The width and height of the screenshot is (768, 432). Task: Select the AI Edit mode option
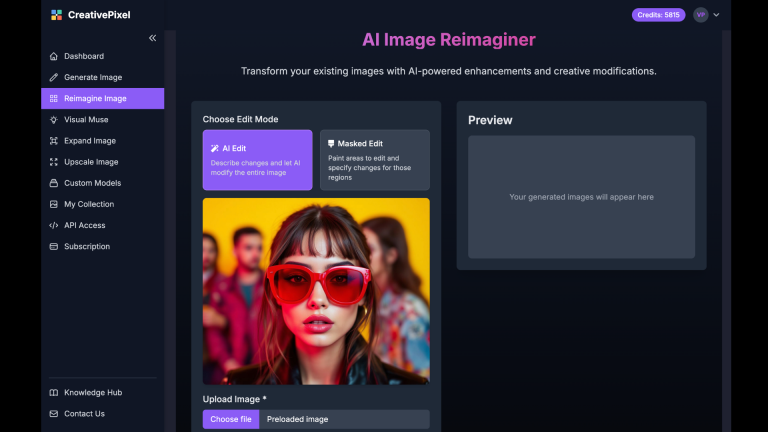(x=257, y=159)
